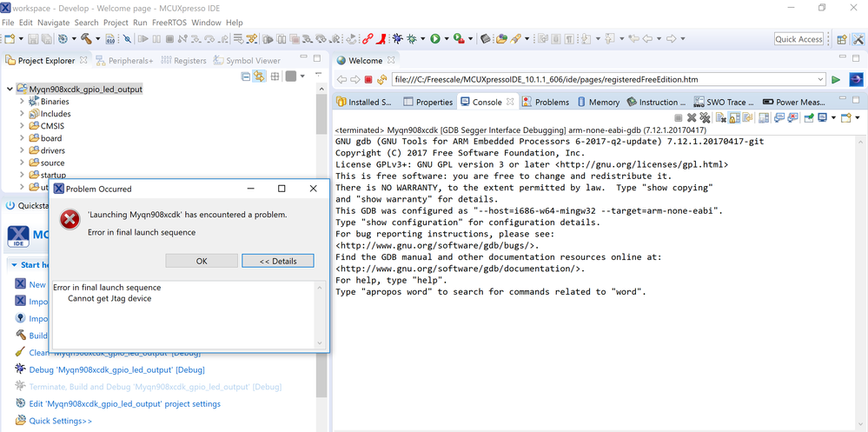Screen dimensions: 868x432
Task: Click Edit 'Myqn908xcdk_gpio_led_output' project settings link
Action: 124,404
